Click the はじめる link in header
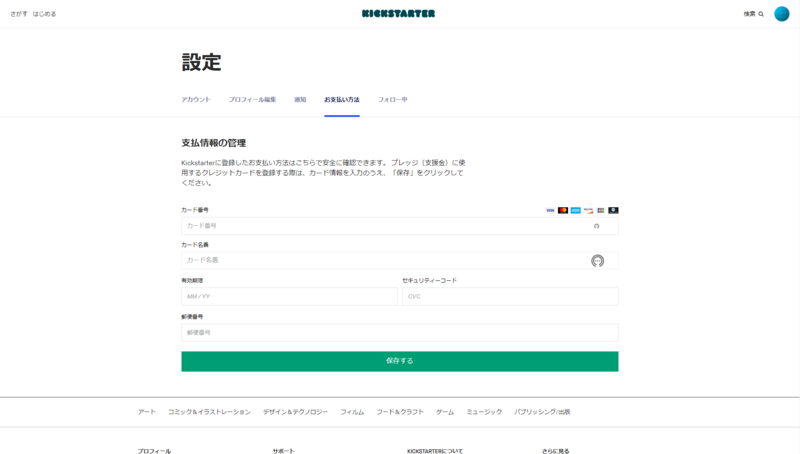This screenshot has width=800, height=454. coord(44,14)
